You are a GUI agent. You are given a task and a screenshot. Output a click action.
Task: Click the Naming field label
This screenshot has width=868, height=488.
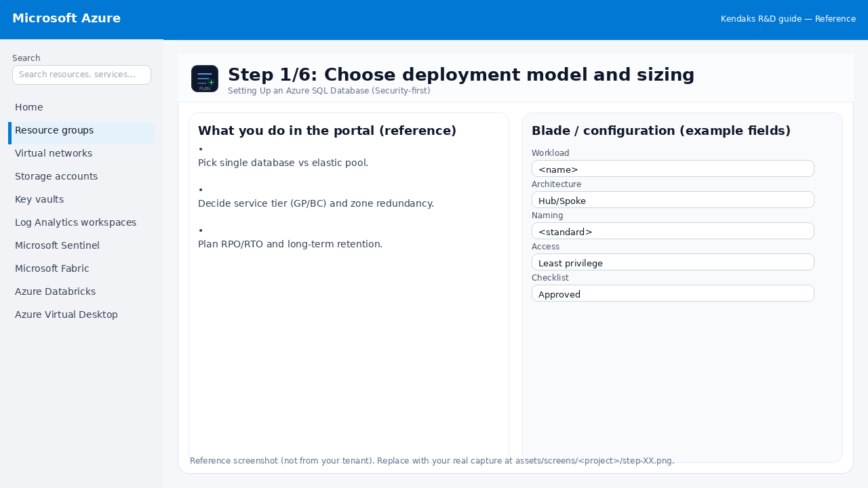click(x=547, y=216)
